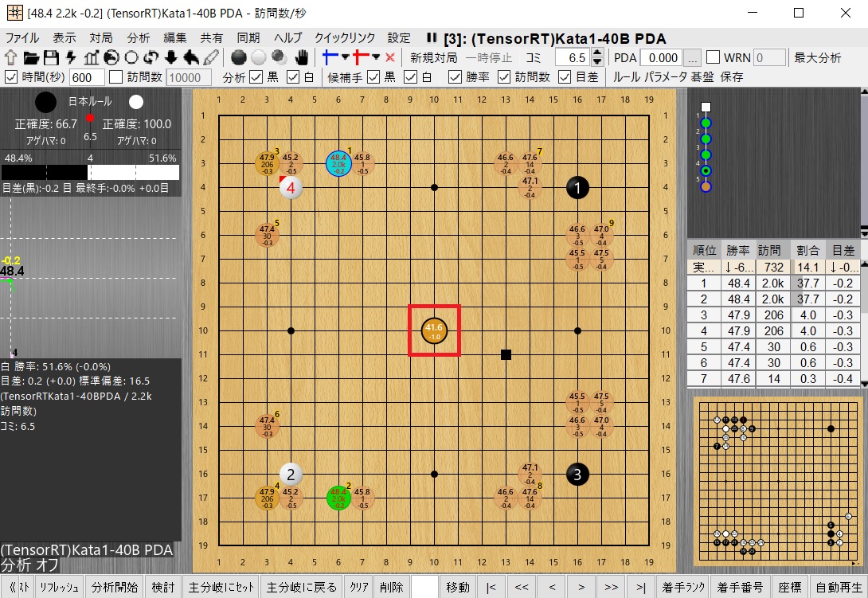
Task: Open the クイックリンク menu
Action: click(x=345, y=37)
